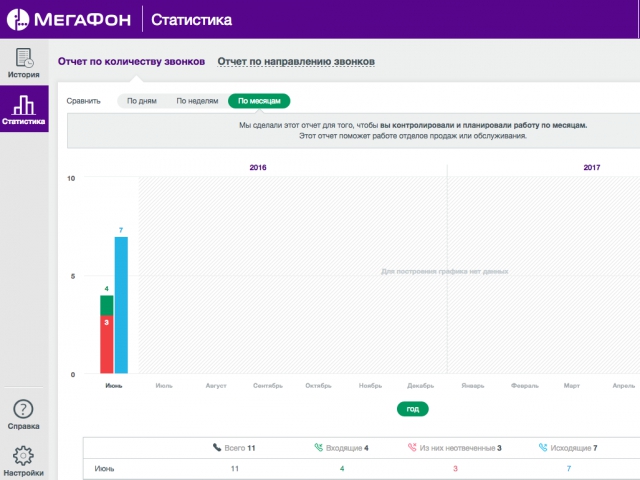Click the Апрель label on chart axis
Screen dimensions: 640x480
pos(624,386)
